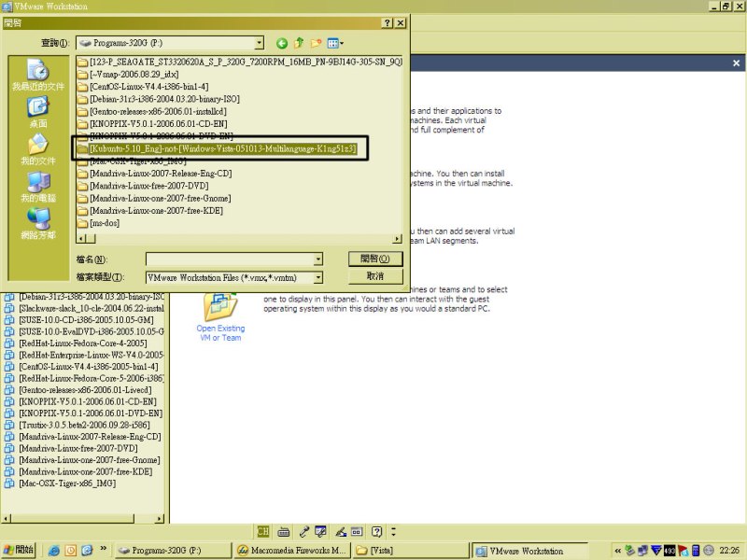Open 我的電腦 My Computer place
The width and height of the screenshot is (747, 560).
[38, 187]
